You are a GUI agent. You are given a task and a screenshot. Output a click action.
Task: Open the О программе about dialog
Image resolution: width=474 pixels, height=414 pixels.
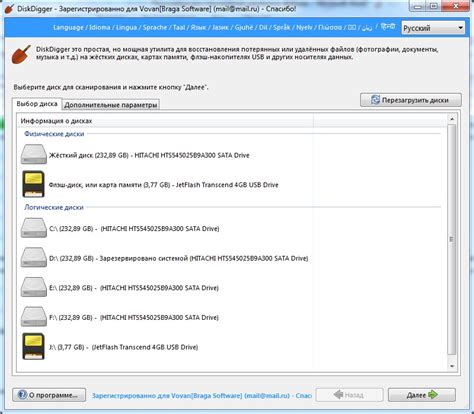click(x=49, y=395)
